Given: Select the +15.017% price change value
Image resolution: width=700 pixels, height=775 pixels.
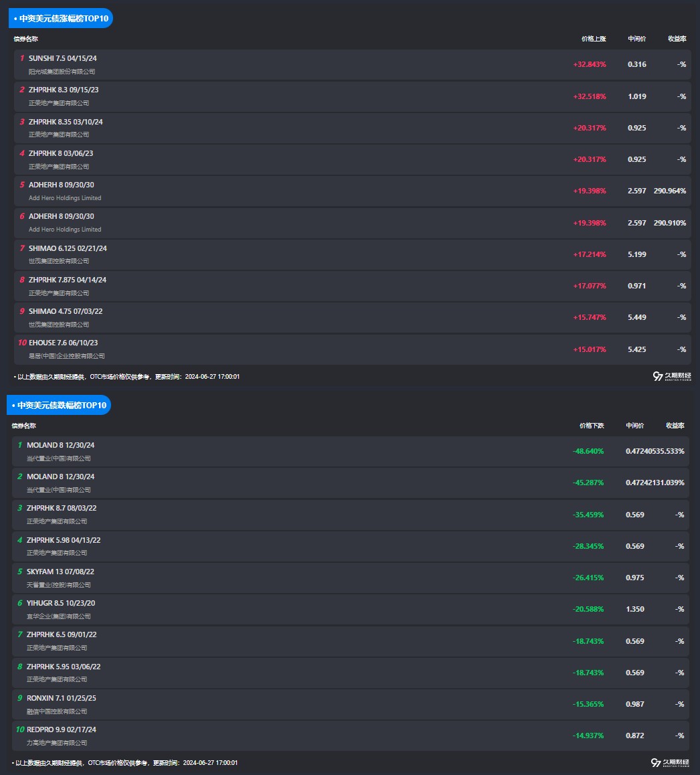Looking at the screenshot, I should coord(590,349).
